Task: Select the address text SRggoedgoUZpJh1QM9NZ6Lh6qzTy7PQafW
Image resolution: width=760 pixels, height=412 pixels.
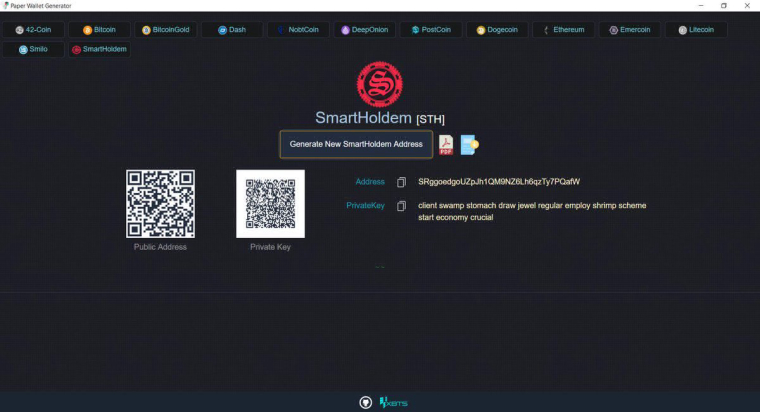Action: point(499,182)
